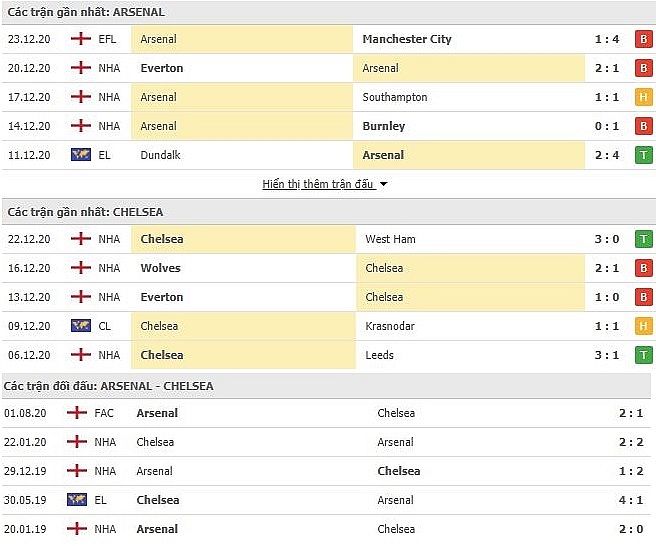656x546 pixels.
Task: Open Manchester City team link
Action: point(406,39)
